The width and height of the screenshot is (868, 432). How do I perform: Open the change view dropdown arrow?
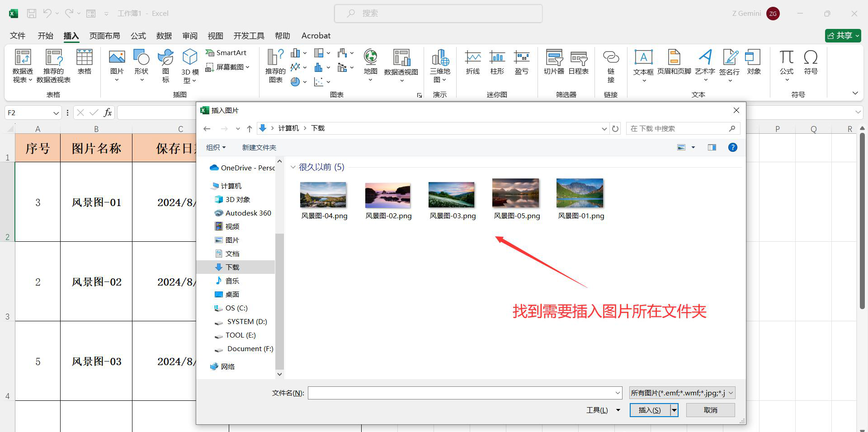(x=693, y=147)
